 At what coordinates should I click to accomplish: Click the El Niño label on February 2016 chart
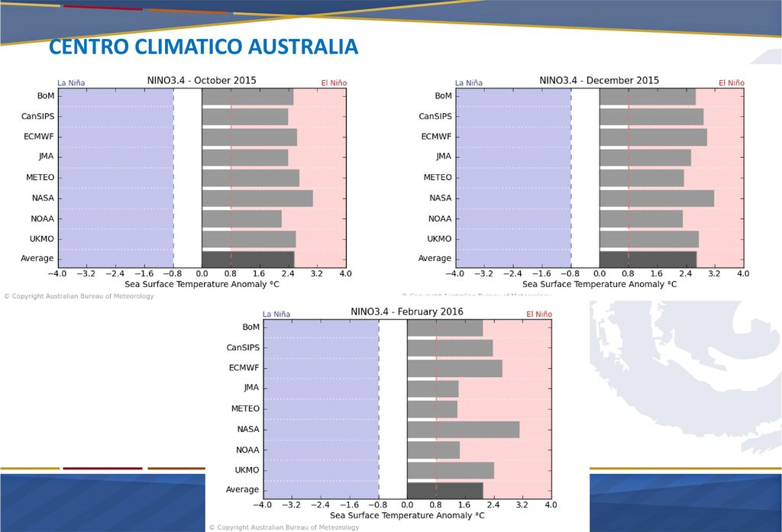[539, 314]
